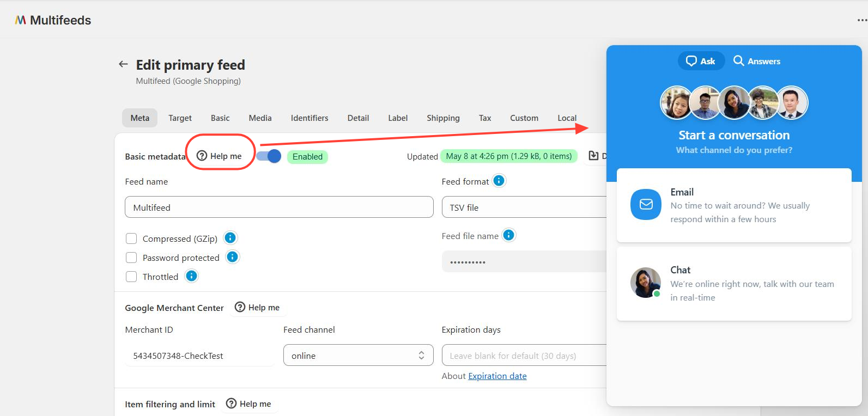The width and height of the screenshot is (868, 416).
Task: Click the Feed format info icon
Action: click(x=499, y=181)
